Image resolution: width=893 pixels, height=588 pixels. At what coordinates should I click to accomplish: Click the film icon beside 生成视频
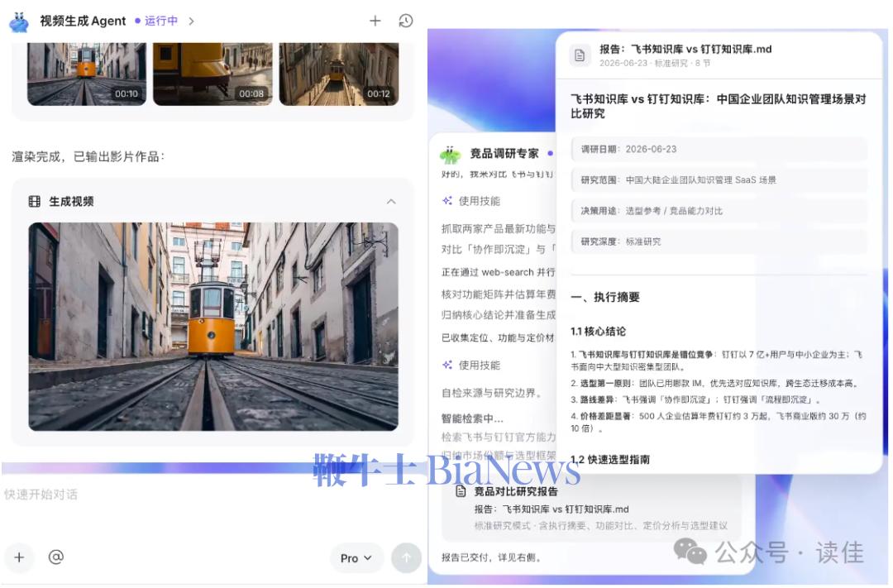click(35, 201)
